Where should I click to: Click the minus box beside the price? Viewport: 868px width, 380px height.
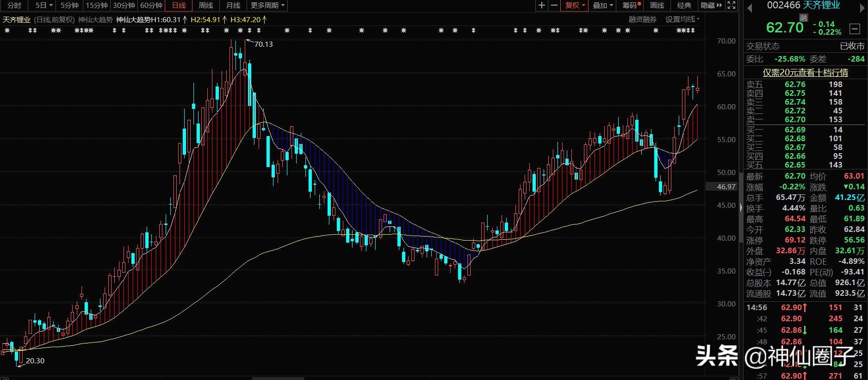pos(854,29)
